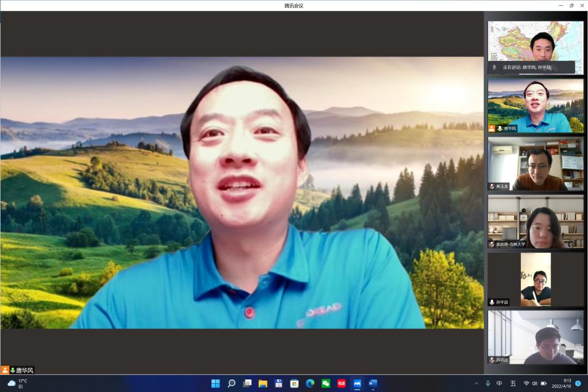Screen dimensions: 588x392
Task: Click the green mic icon in the bottom-left name label
Action: (x=12, y=370)
